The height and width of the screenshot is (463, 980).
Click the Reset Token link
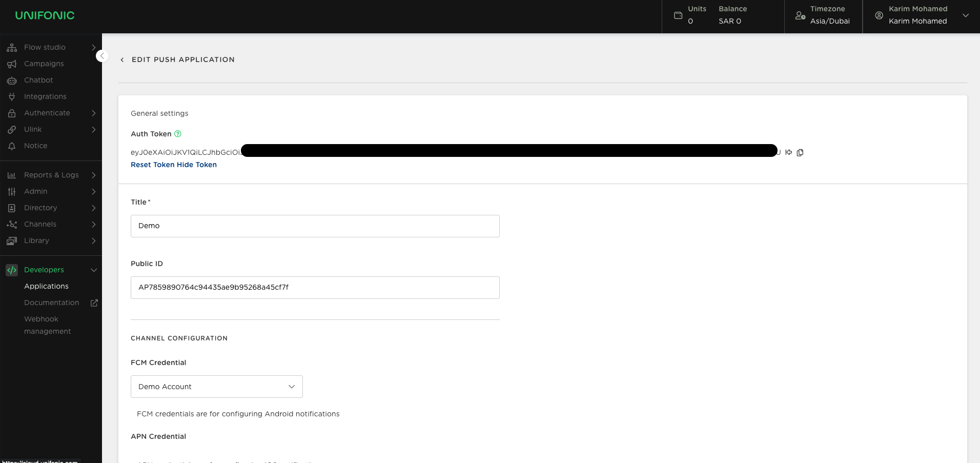click(152, 165)
